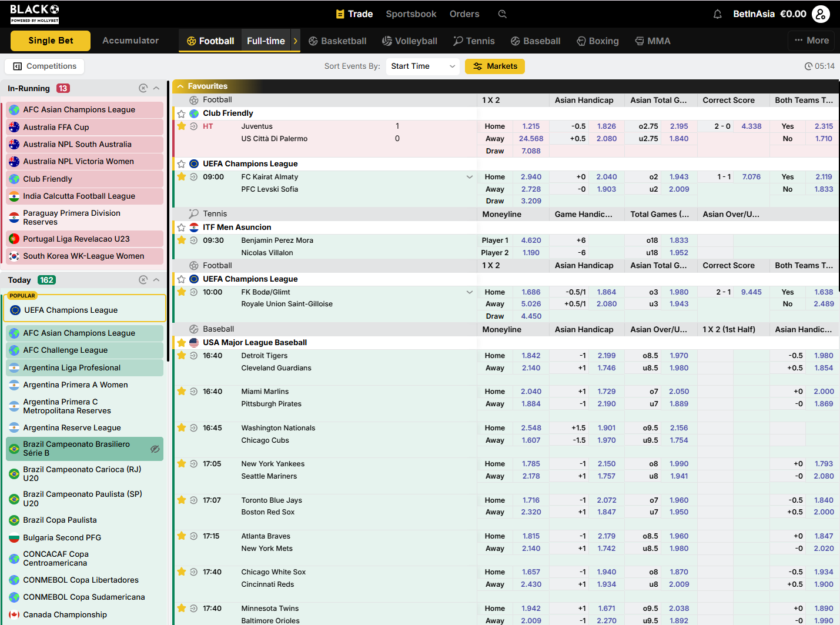840x625 pixels.
Task: Select the Baseball sport tab
Action: 535,41
